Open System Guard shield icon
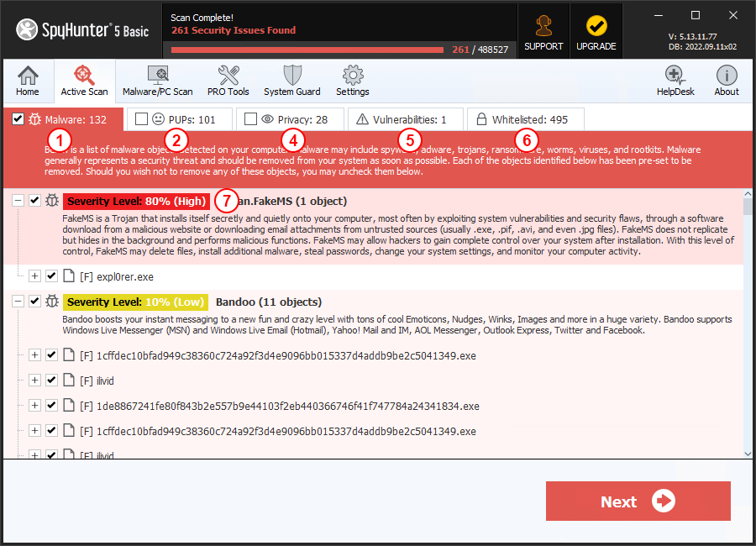The height and width of the screenshot is (546, 756). click(x=291, y=81)
